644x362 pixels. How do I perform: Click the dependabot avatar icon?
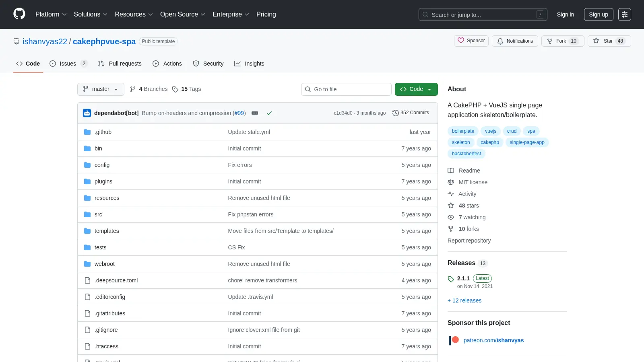point(87,113)
